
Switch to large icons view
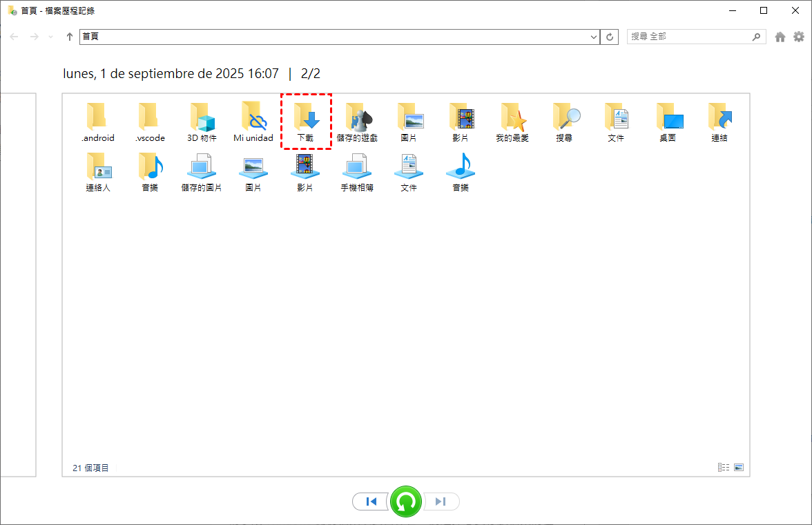pos(739,468)
